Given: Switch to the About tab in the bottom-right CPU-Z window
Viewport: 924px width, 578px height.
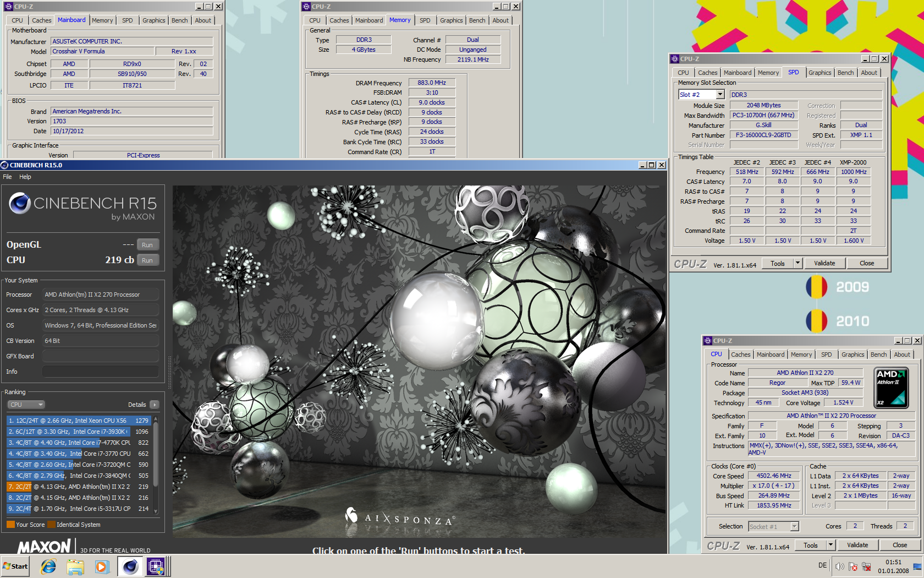Looking at the screenshot, I should [902, 355].
